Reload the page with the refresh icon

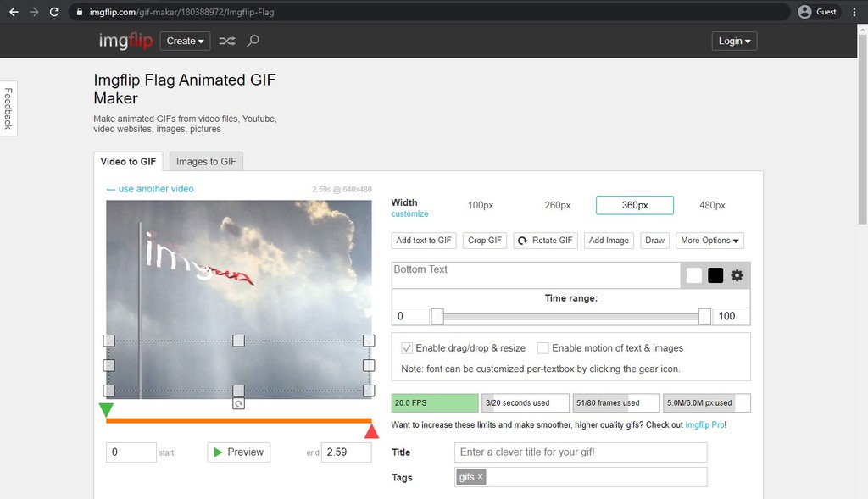pos(53,12)
